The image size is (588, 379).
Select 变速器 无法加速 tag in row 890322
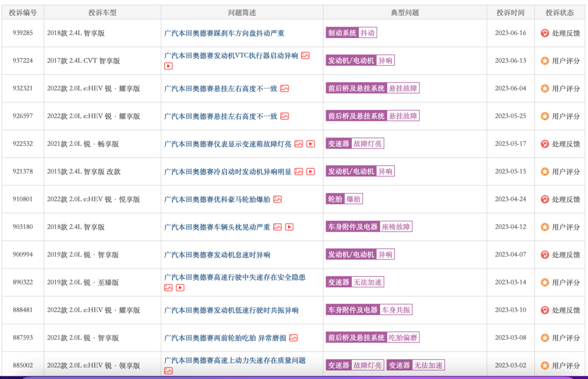(355, 282)
